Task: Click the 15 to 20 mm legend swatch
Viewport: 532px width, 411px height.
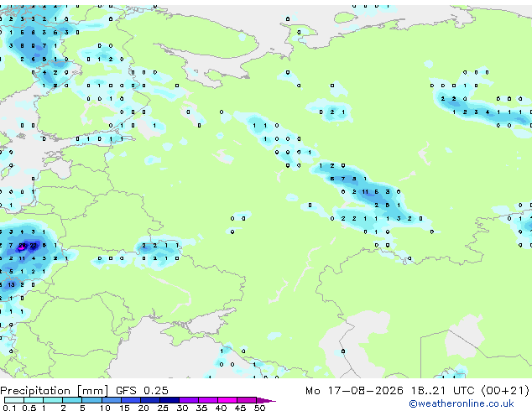Action: click(131, 400)
